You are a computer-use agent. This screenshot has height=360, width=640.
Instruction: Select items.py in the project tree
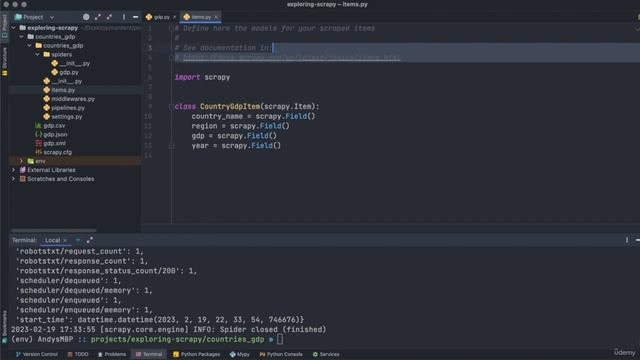pyautogui.click(x=63, y=90)
